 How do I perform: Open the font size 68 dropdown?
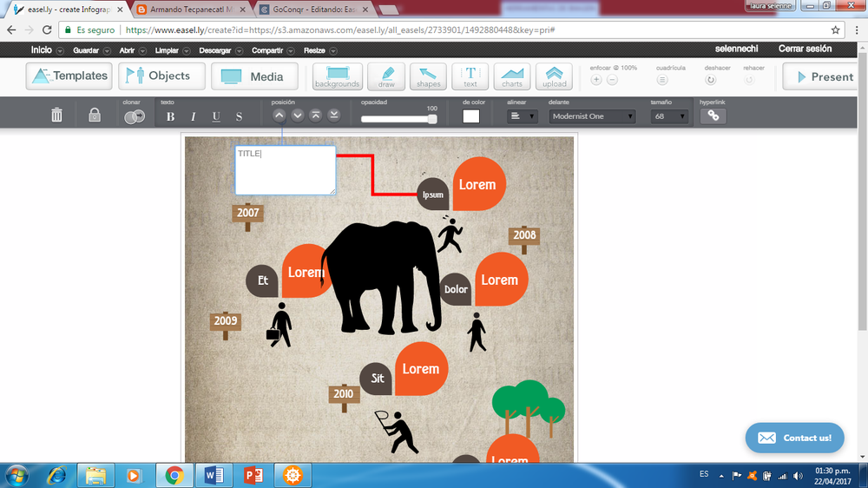[670, 116]
